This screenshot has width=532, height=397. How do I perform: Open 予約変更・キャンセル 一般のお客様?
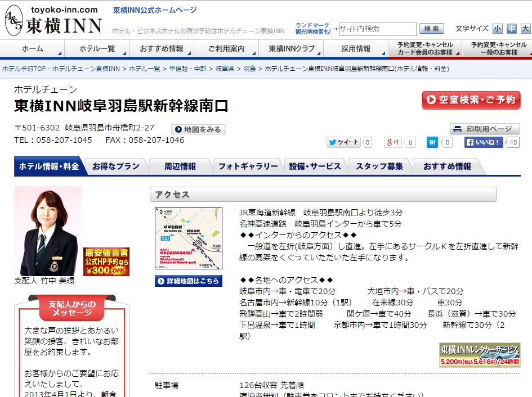498,48
